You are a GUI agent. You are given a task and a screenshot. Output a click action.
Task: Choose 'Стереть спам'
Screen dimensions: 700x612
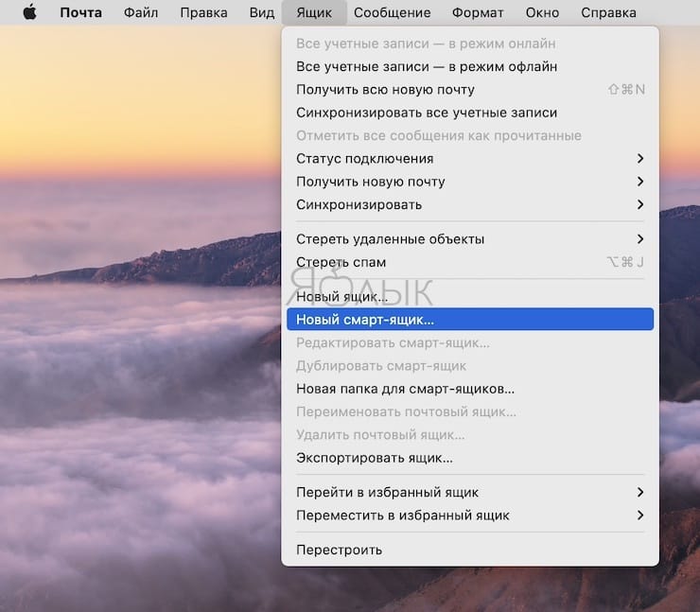click(470, 262)
